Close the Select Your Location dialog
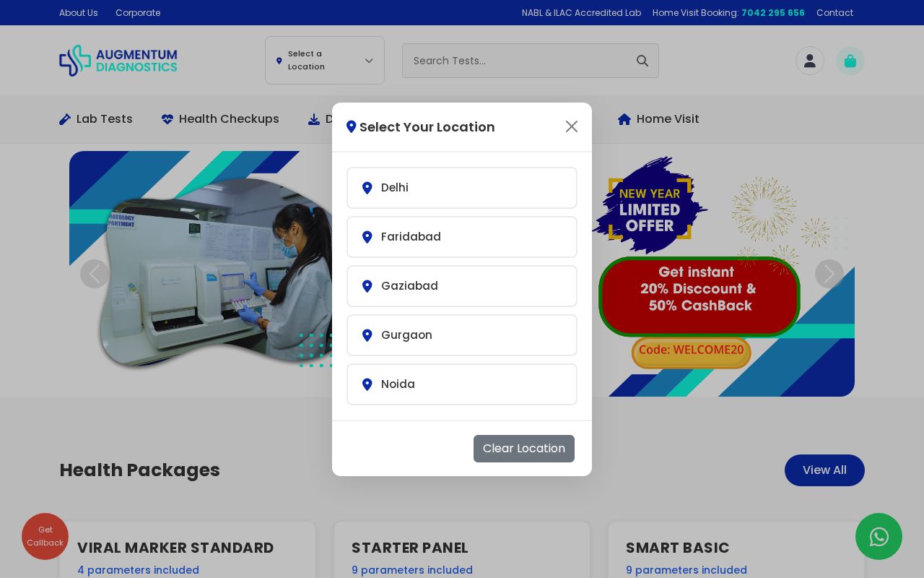Viewport: 924px width, 578px height. point(572,126)
